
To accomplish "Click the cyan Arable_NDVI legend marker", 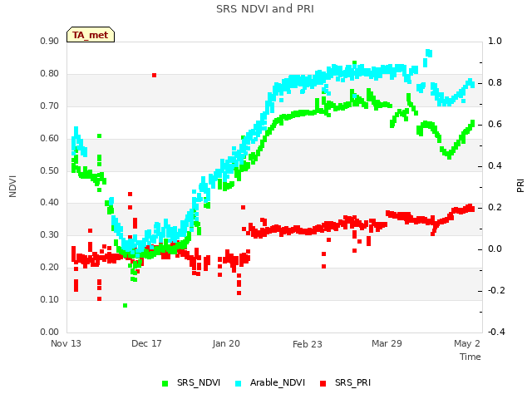I will pos(239,383).
